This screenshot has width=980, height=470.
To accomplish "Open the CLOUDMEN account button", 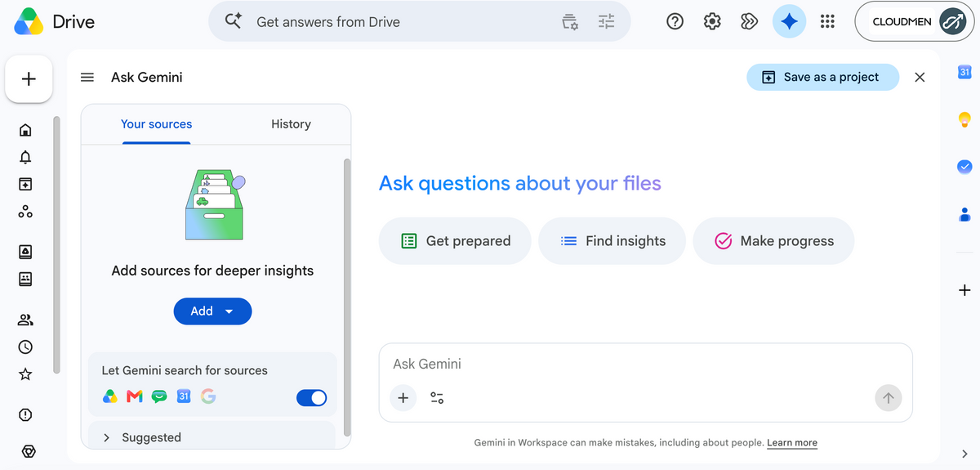I will pos(914,22).
